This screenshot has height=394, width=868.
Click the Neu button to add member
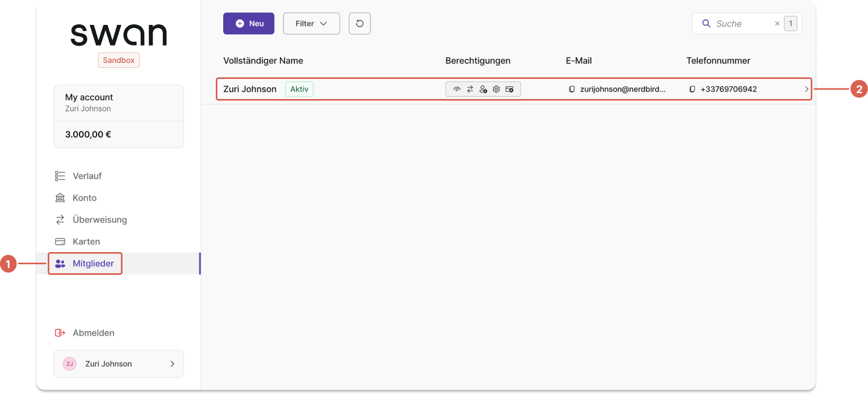pos(249,23)
